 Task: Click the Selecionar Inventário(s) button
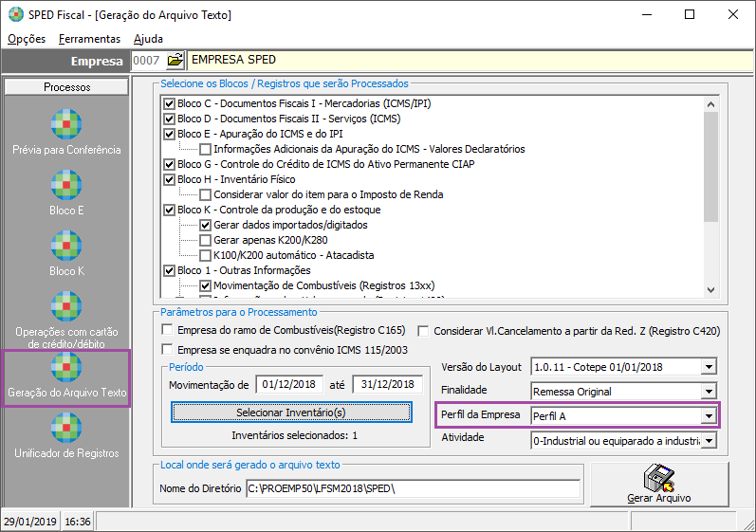[x=291, y=413]
